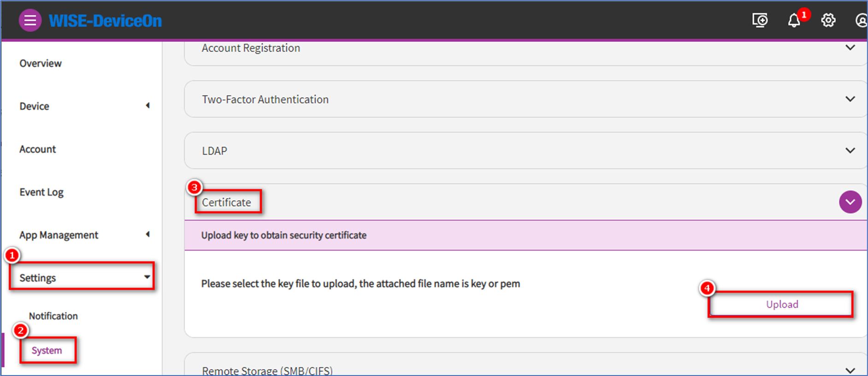The width and height of the screenshot is (868, 376).
Task: Click the purple hamburger menu icon
Action: coord(30,21)
